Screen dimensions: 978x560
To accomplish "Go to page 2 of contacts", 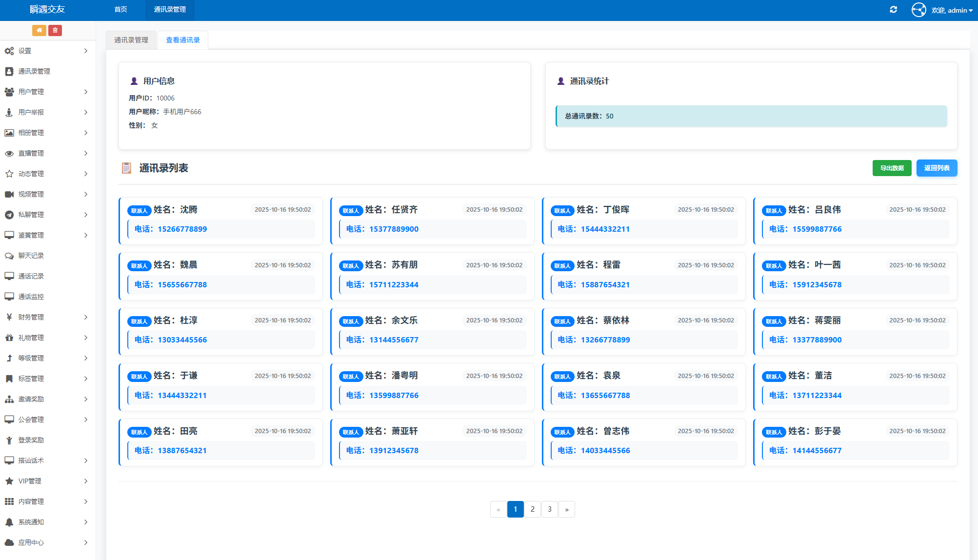I will click(532, 509).
